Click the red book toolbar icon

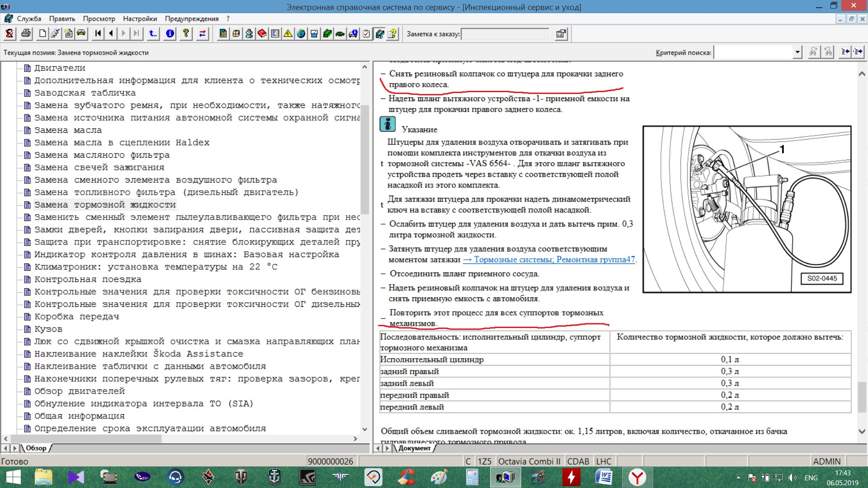(262, 33)
